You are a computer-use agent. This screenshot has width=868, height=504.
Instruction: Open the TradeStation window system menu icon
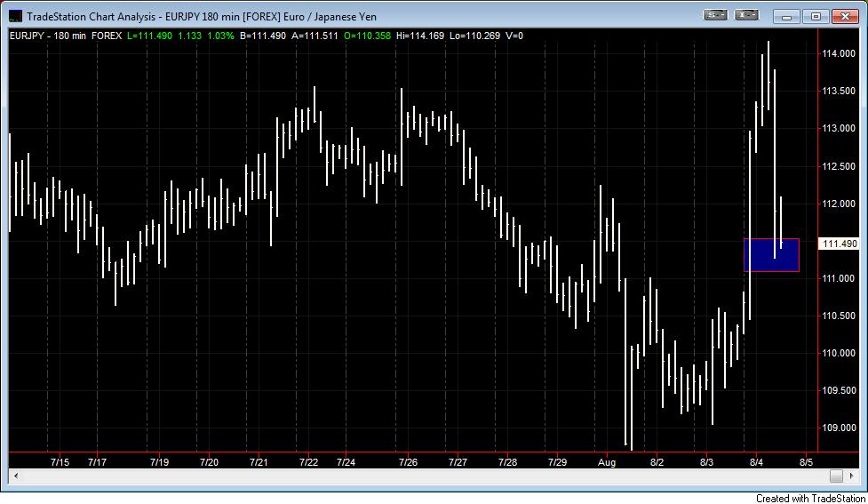[15, 16]
